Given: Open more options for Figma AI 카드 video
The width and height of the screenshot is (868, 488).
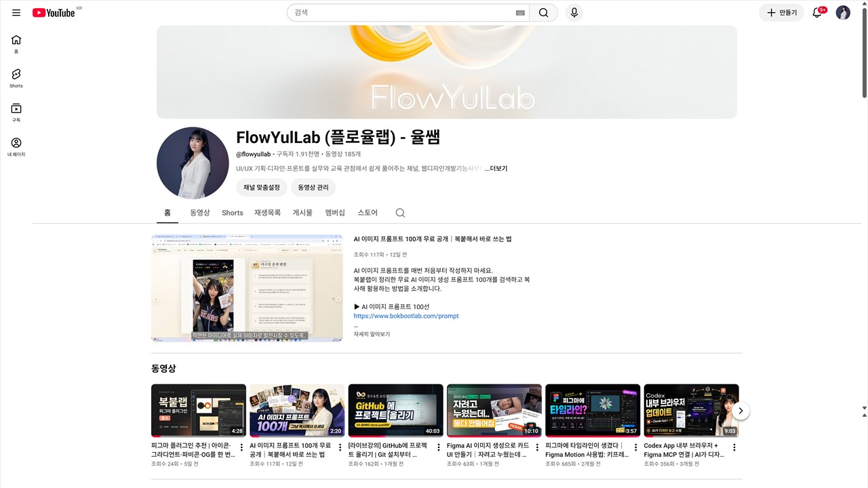Looking at the screenshot, I should 537,447.
